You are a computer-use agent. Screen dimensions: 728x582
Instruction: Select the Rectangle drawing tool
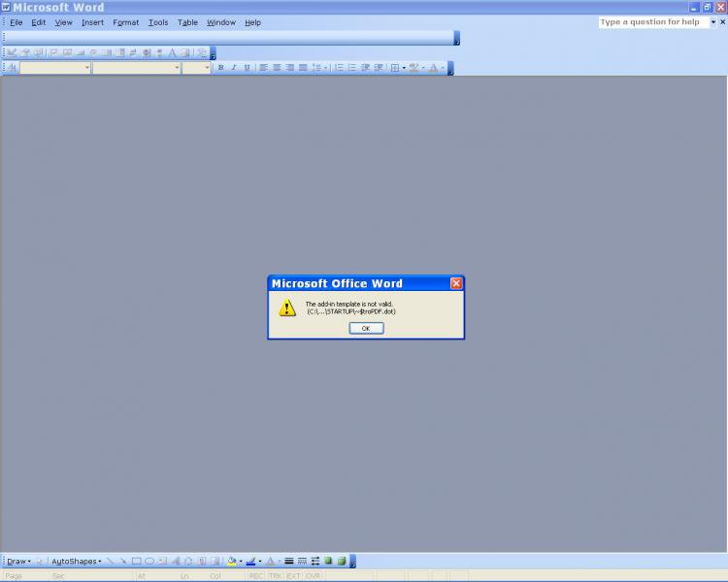click(x=136, y=561)
